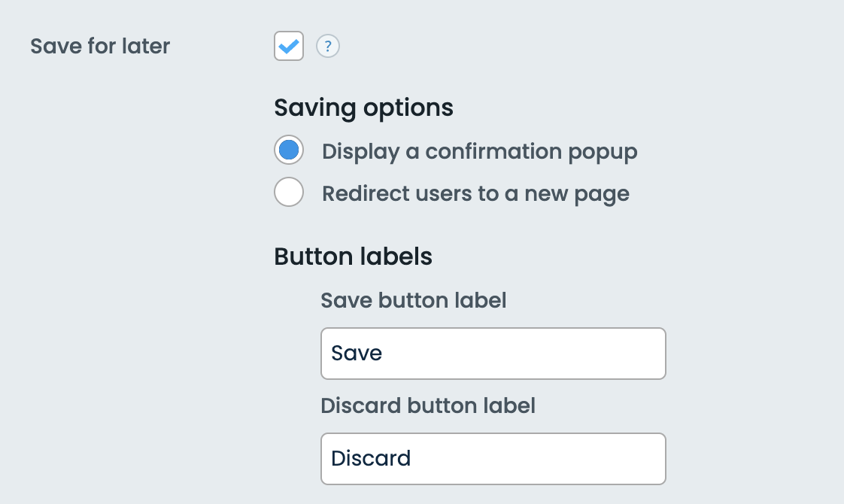Click the empty radio circle under Saving options
844x504 pixels.
[x=289, y=193]
